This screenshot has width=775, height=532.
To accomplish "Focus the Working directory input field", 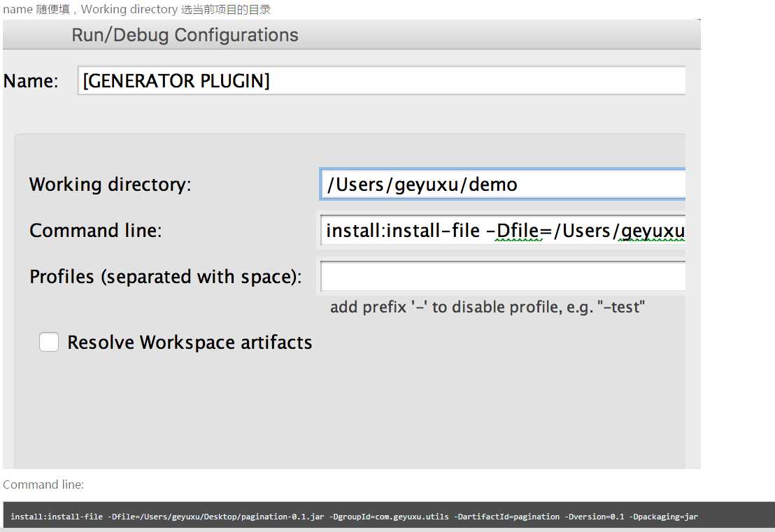I will 502,185.
